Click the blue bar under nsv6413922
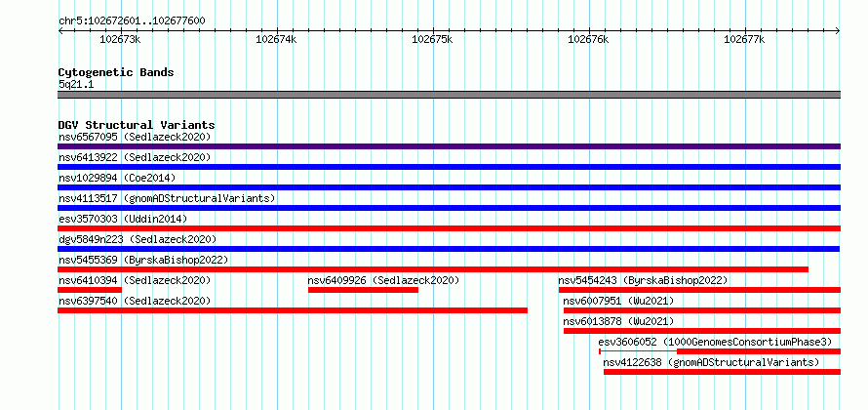The image size is (868, 410). click(449, 167)
